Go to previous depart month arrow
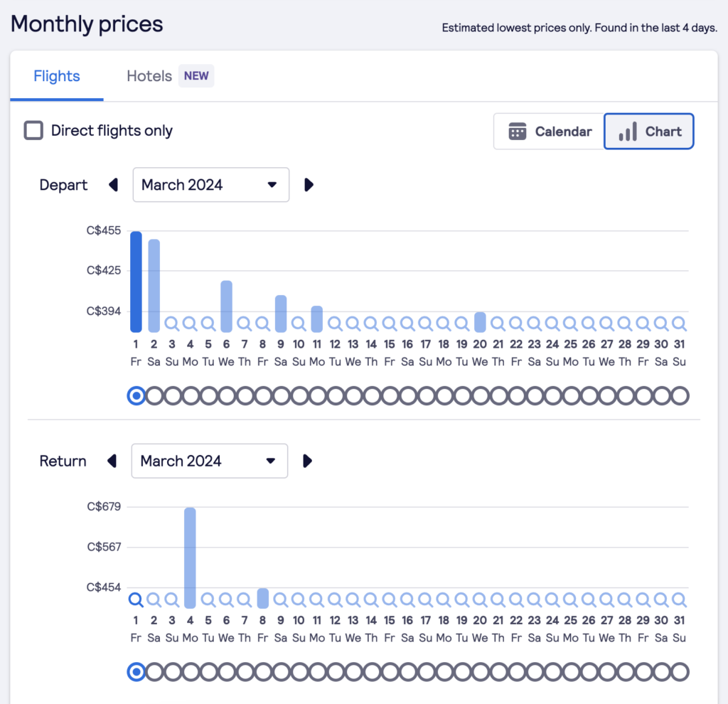The image size is (728, 704). tap(113, 185)
